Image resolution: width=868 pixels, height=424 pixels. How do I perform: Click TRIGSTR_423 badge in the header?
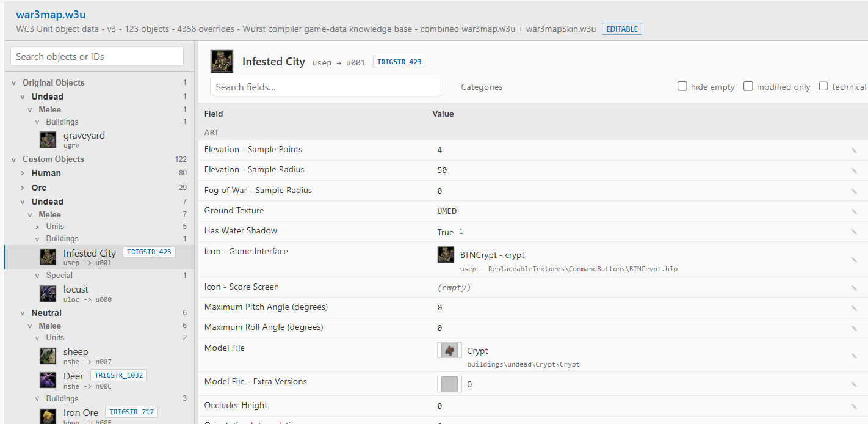point(399,62)
